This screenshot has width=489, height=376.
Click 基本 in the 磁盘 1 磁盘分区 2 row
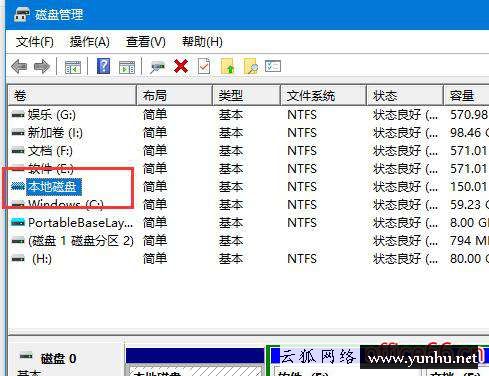231,241
